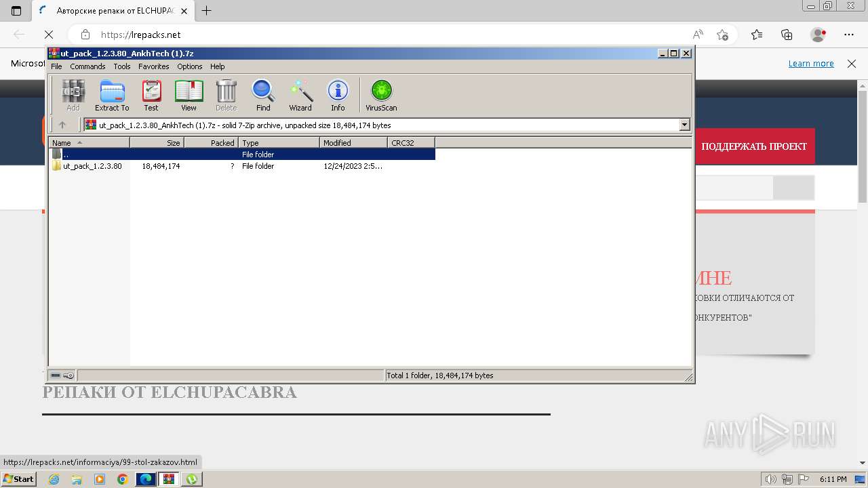Sort the list by Modified column
This screenshot has width=868, height=488.
[353, 142]
